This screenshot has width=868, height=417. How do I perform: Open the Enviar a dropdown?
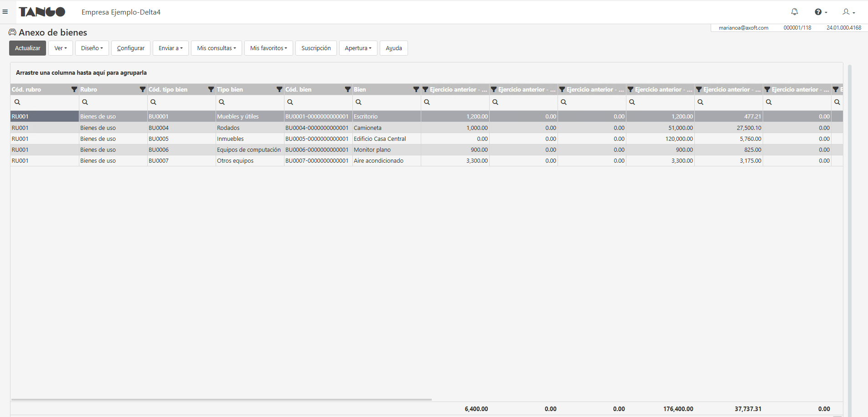170,48
